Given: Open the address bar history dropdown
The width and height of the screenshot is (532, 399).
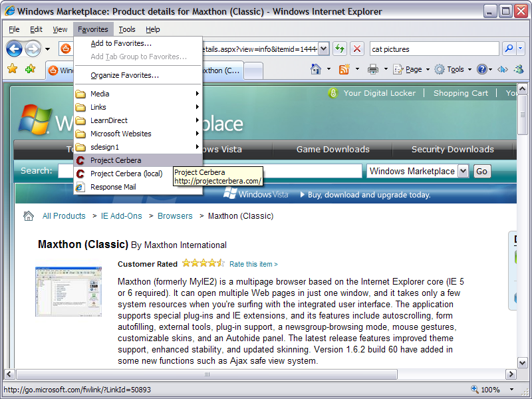Looking at the screenshot, I should [324, 49].
